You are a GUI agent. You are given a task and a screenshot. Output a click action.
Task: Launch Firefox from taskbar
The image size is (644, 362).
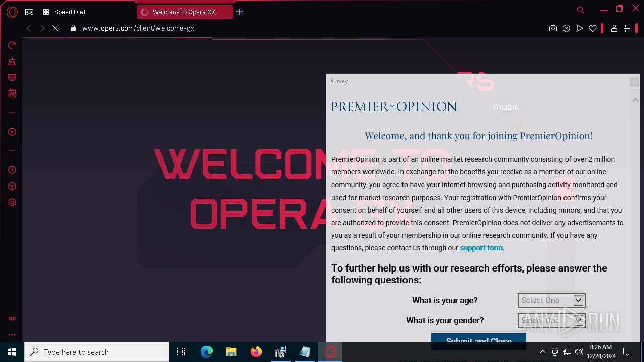tap(256, 352)
